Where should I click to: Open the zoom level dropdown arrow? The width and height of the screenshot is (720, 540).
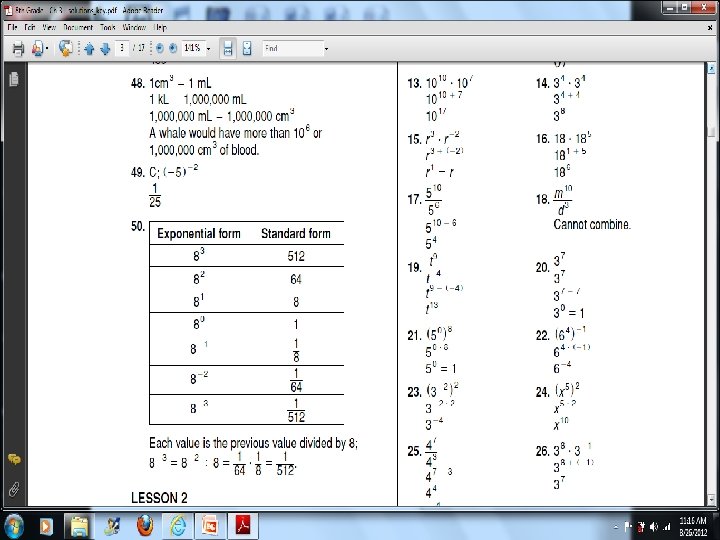coord(208,49)
